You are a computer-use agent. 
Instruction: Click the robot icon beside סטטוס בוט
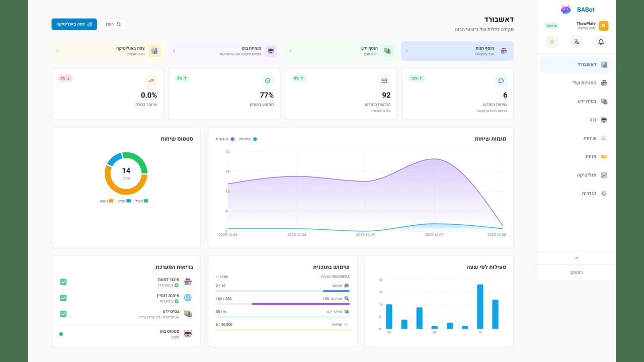(188, 333)
